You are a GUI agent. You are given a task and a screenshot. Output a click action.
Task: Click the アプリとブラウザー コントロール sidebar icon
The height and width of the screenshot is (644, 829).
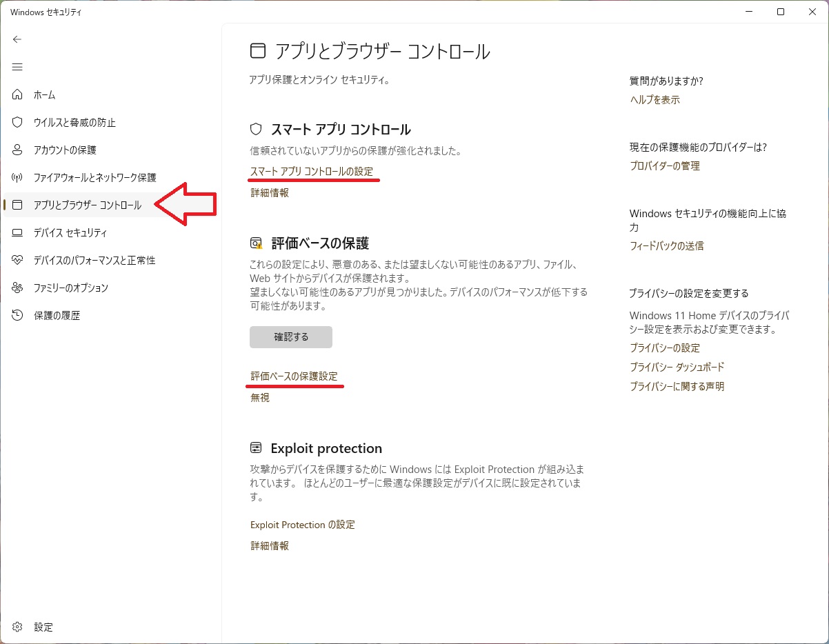(x=18, y=205)
